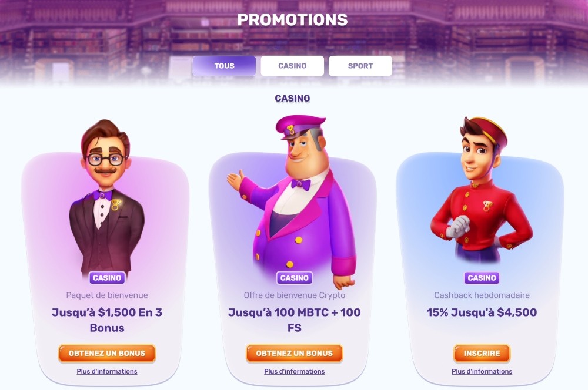588x390 pixels.
Task: Click CASINO badge on Paquet de bienvenue card
Action: [107, 278]
